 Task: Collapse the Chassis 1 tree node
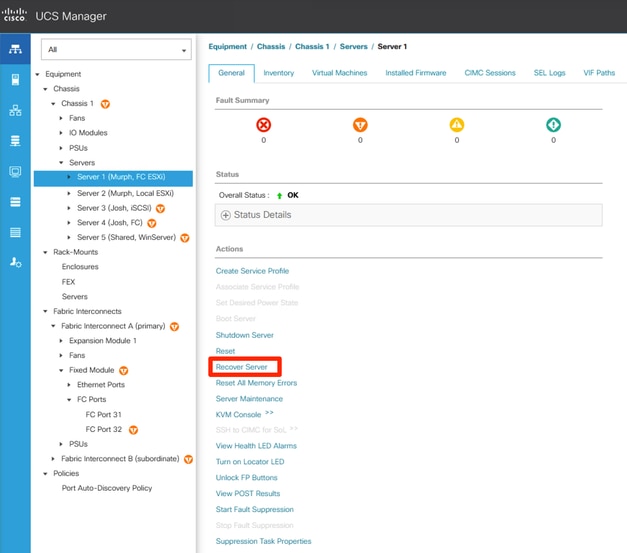(53, 104)
